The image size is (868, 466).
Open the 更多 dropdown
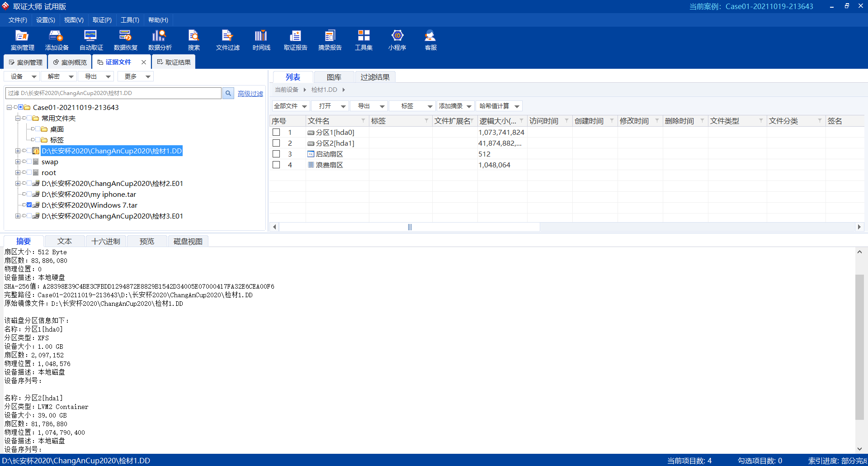[x=136, y=76]
